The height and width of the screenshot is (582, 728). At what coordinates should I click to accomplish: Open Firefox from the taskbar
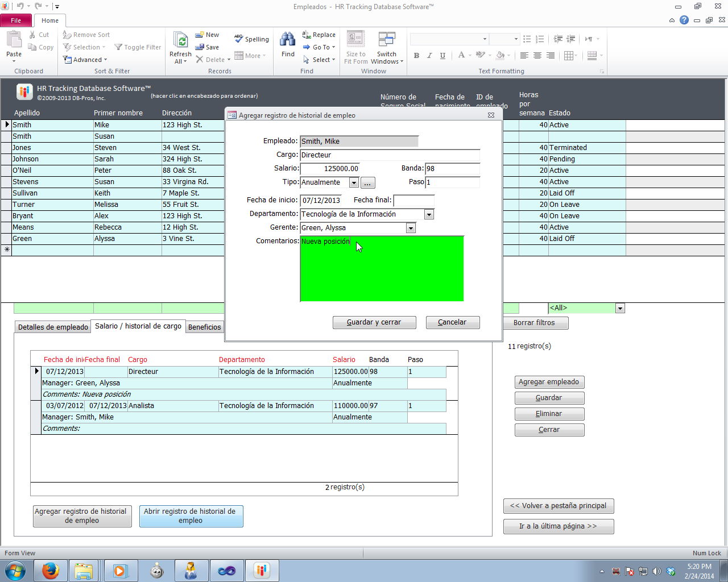(x=51, y=570)
